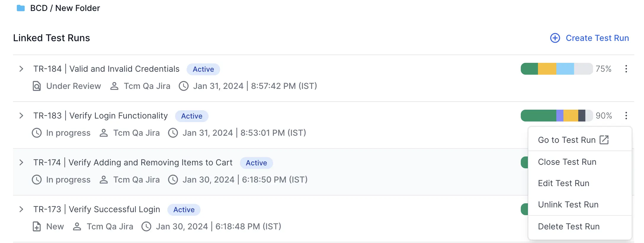Click the TR-184 75% progress bar
The height and width of the screenshot is (243, 644).
point(557,69)
